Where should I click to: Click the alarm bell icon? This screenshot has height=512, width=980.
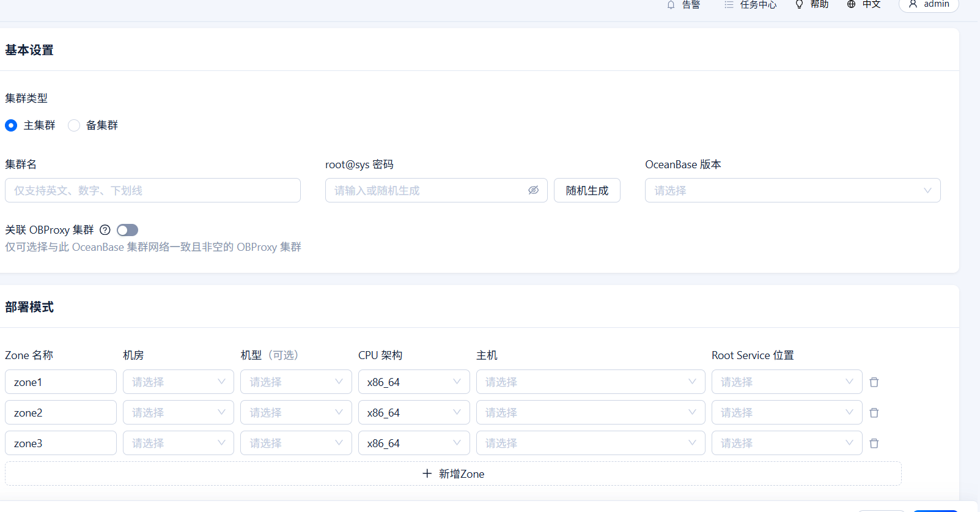[x=671, y=5]
